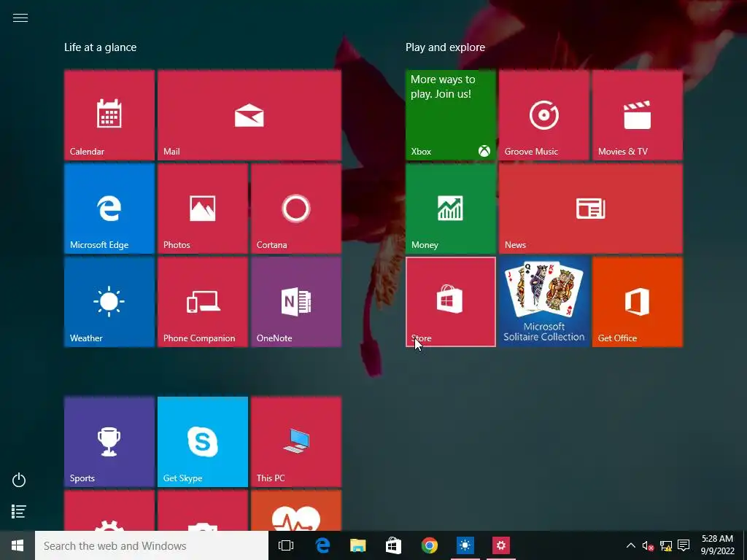Viewport: 747px width, 560px height.
Task: Open the Photos tile
Action: point(203,209)
